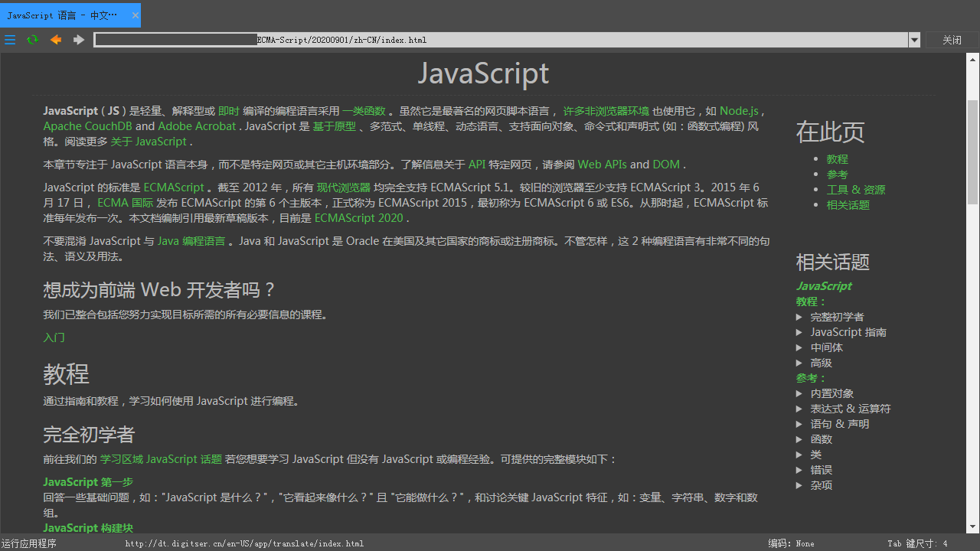Open the 入门 getting started link
Viewport: 980px width, 551px height.
pos(54,337)
